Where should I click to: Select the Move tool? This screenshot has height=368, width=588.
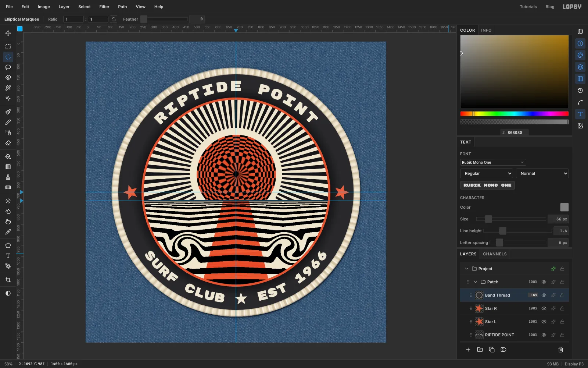pyautogui.click(x=8, y=33)
